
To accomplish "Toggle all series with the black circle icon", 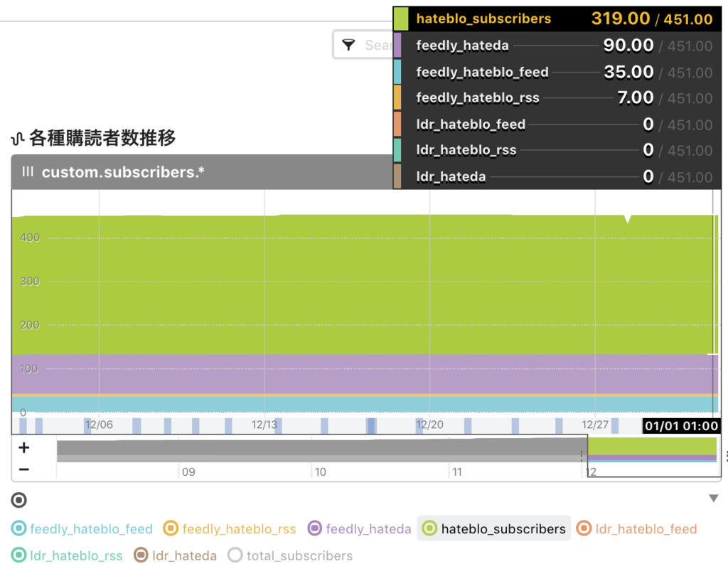I will point(18,500).
